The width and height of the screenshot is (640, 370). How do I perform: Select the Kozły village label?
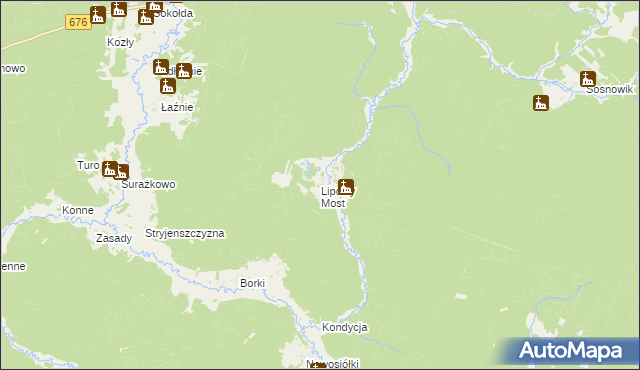120,42
